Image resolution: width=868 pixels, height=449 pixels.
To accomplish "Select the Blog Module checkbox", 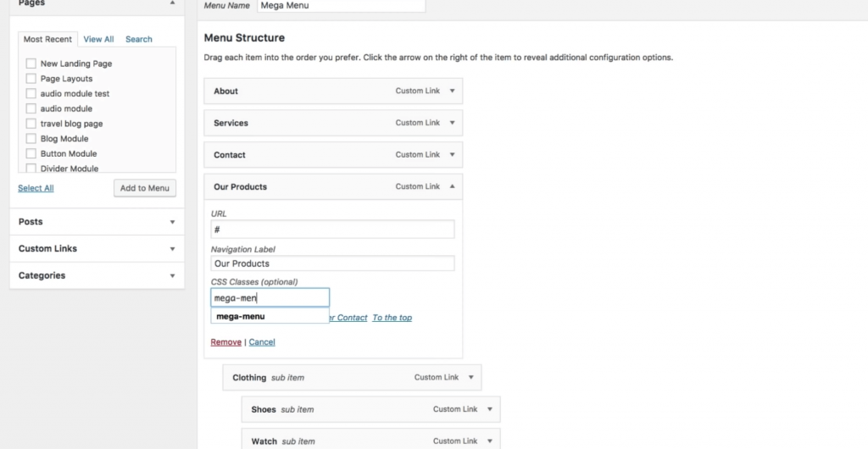I will (31, 139).
